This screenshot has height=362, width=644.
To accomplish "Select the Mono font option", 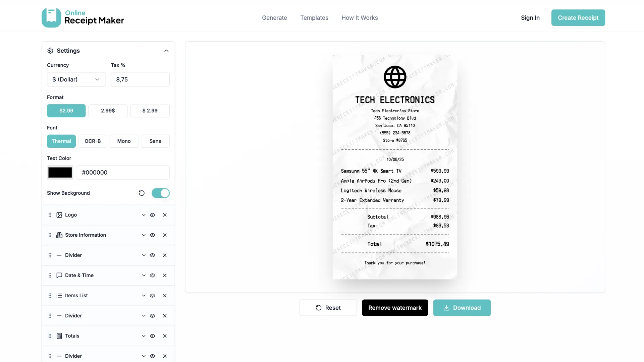I will [x=124, y=141].
